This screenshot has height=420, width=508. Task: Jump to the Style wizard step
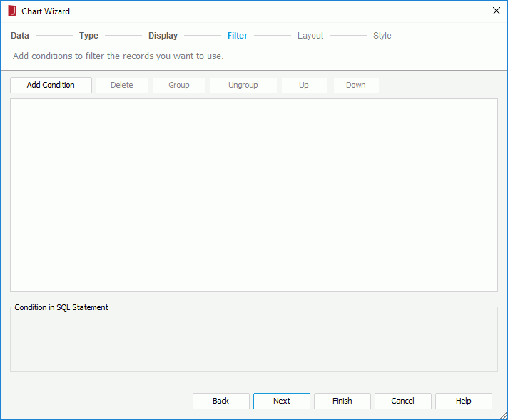coord(382,35)
